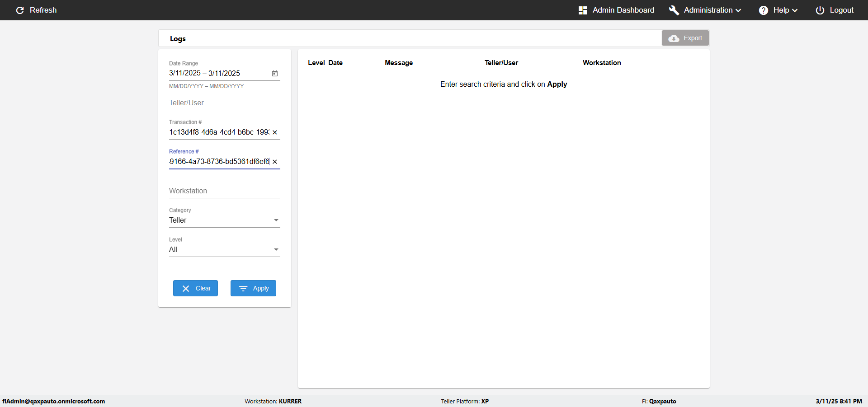Click the Help question mark icon
The height and width of the screenshot is (407, 868).
764,10
